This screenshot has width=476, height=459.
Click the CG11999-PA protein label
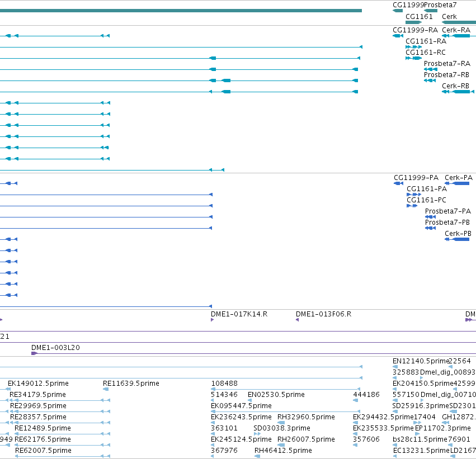416,178
